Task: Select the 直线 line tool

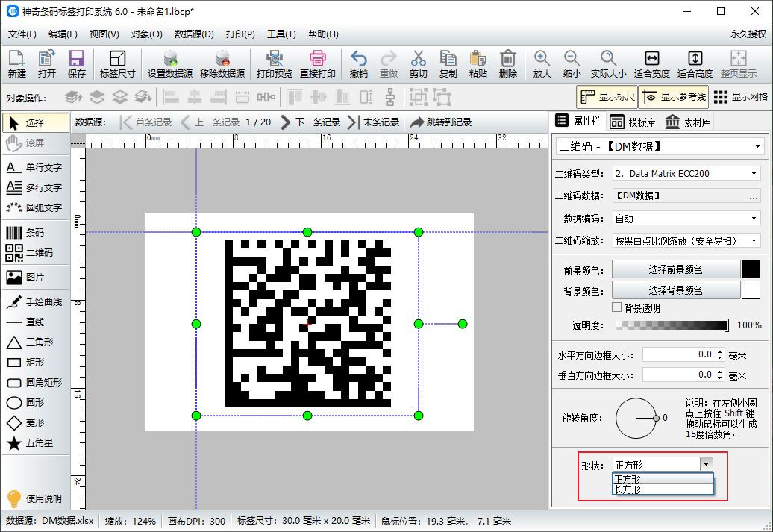Action: (x=34, y=322)
